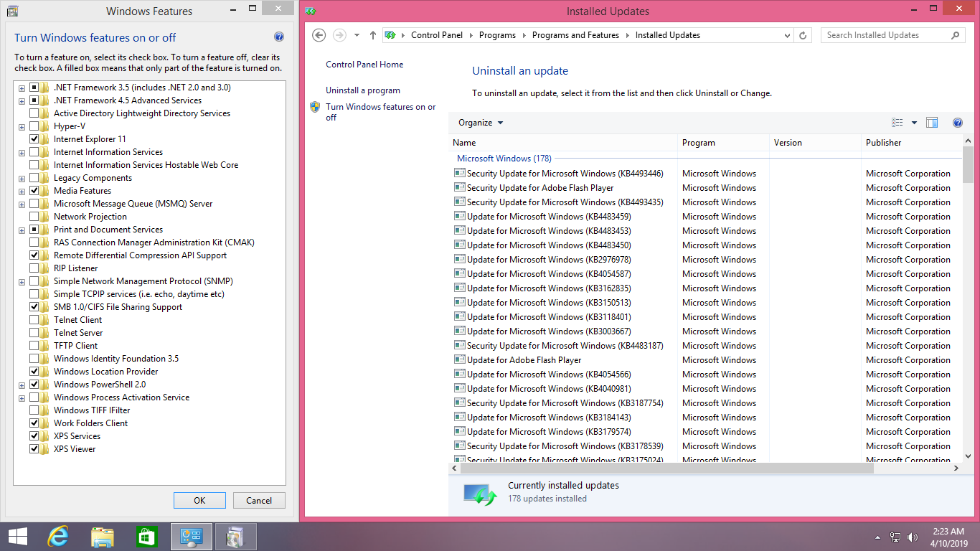Open Internet Explorer from the taskbar
The width and height of the screenshot is (980, 551).
[x=57, y=536]
